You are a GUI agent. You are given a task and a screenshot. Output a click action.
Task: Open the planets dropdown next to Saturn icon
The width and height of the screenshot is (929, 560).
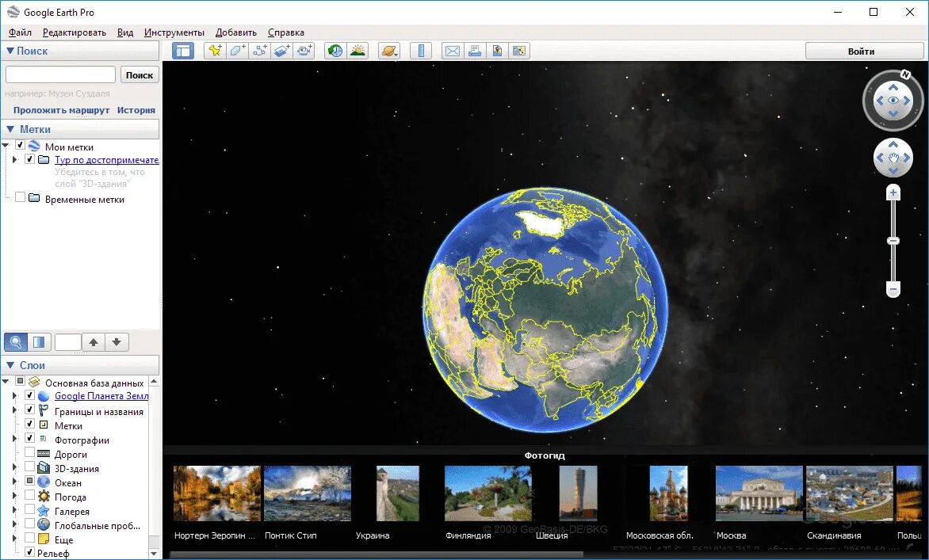click(x=395, y=53)
